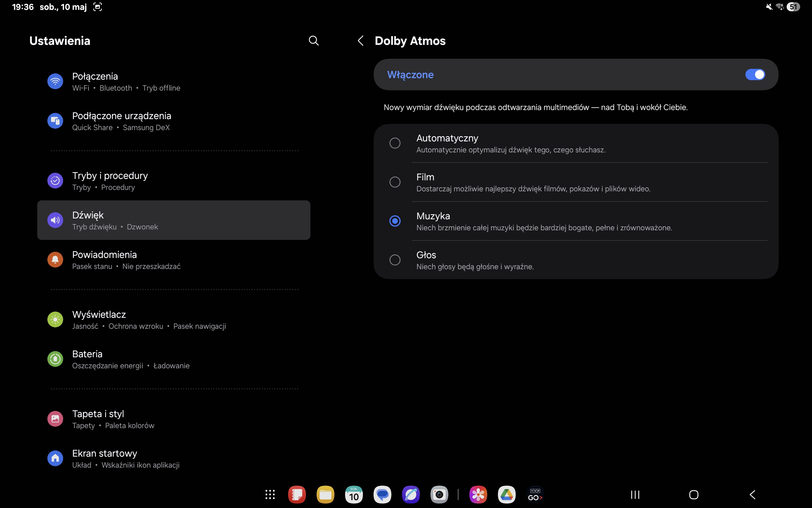Launch the camera app from taskbar
The width and height of the screenshot is (812, 508).
point(440,494)
